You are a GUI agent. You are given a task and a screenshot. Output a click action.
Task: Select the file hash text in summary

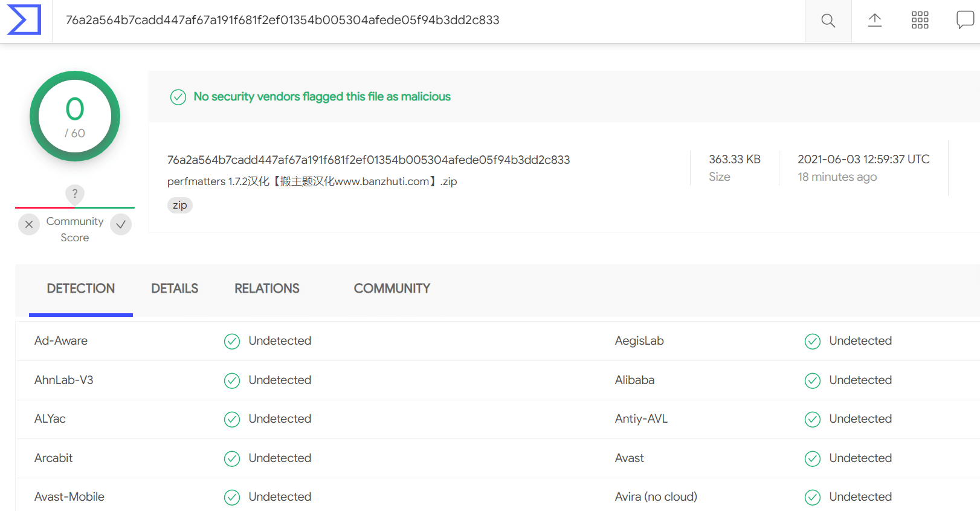(369, 160)
